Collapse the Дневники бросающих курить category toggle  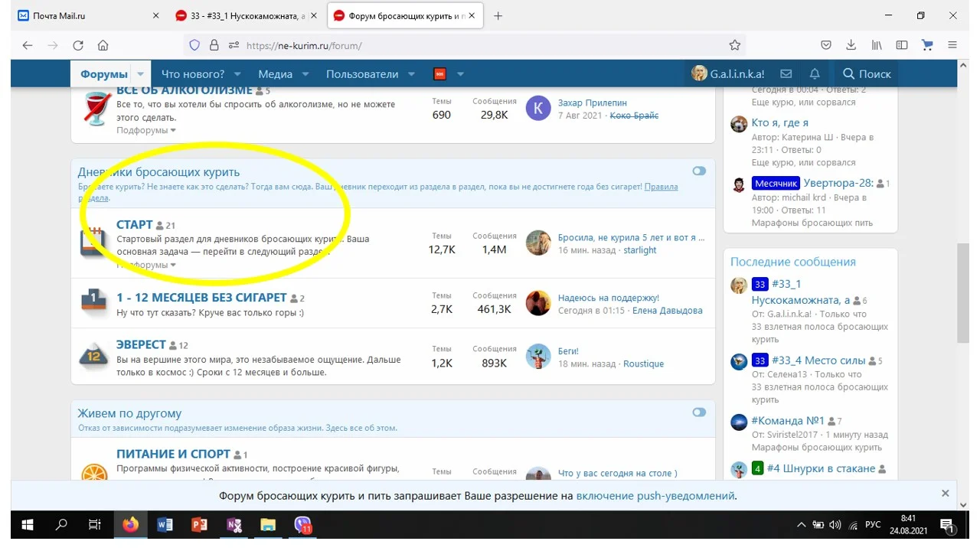(698, 171)
